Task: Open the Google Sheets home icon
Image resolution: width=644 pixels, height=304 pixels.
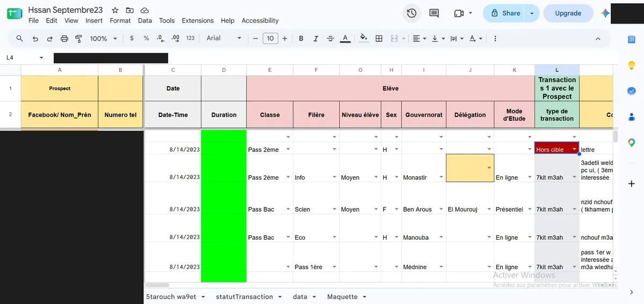Action: point(14,14)
